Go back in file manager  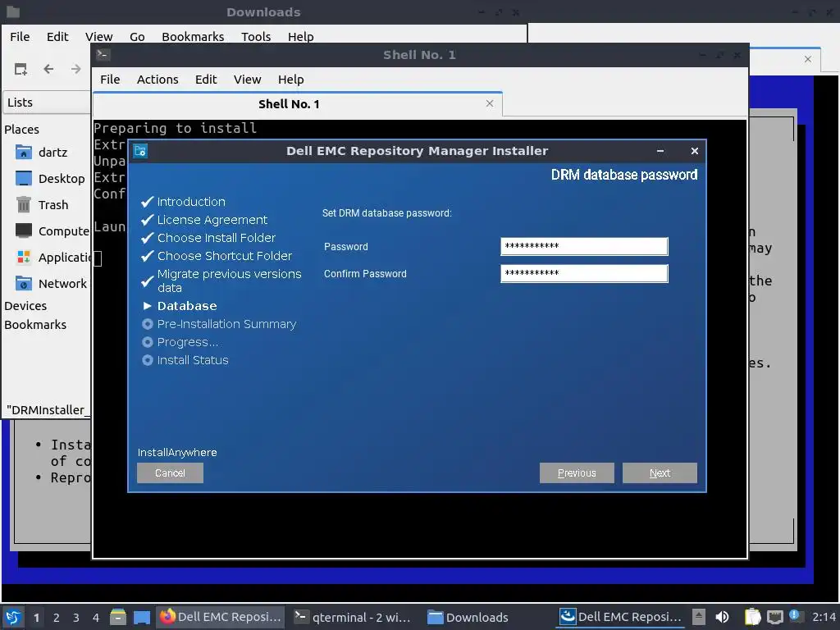point(48,69)
